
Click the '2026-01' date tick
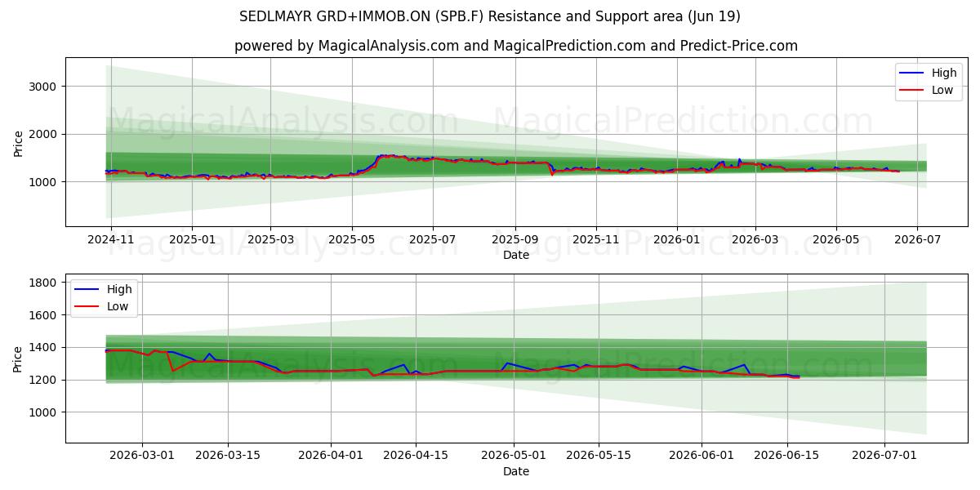pos(677,238)
